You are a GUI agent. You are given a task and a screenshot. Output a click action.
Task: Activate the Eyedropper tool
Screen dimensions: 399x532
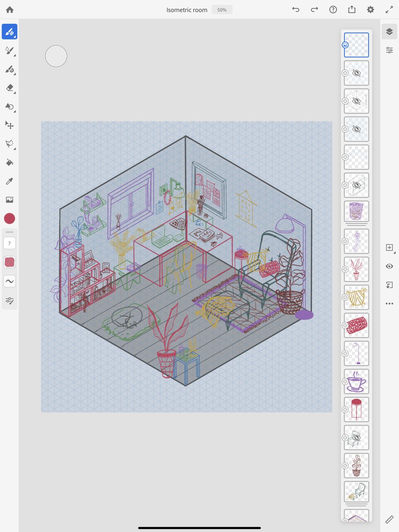tap(10, 181)
